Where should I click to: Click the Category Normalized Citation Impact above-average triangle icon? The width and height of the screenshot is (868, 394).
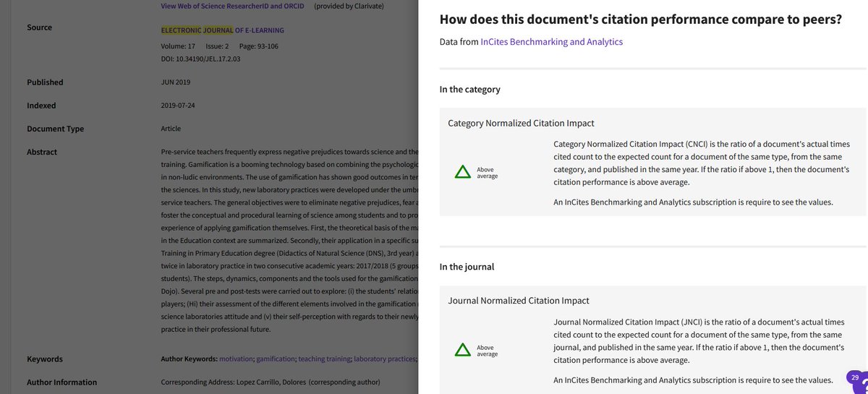tap(462, 172)
